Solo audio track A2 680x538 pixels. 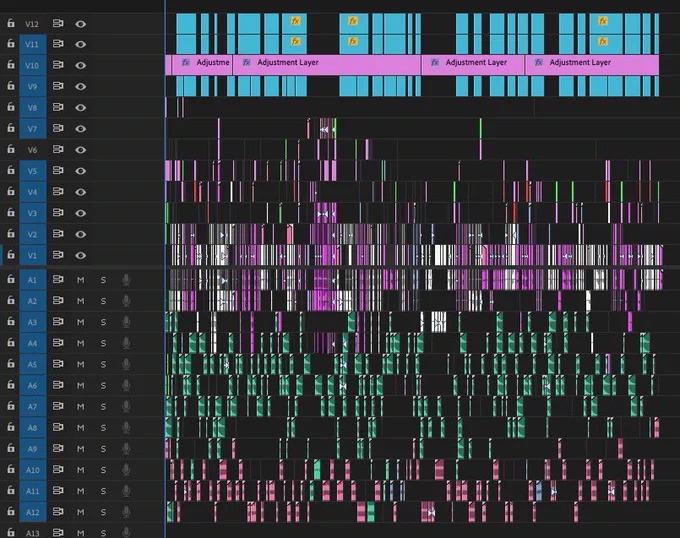103,301
